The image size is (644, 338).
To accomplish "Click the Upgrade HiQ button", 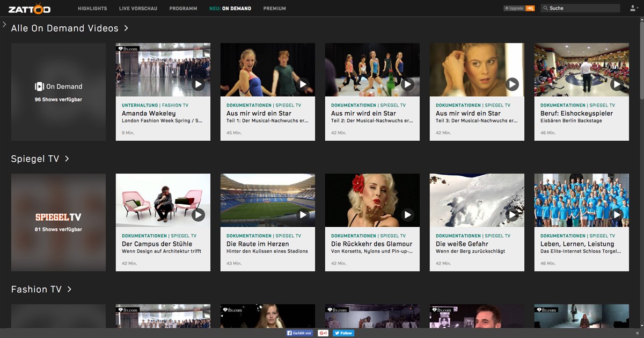I will point(519,9).
